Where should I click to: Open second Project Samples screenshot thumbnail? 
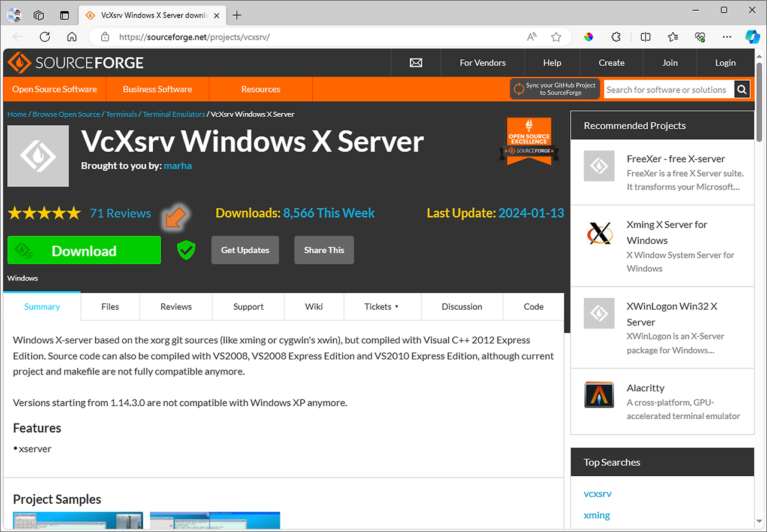[x=215, y=521]
